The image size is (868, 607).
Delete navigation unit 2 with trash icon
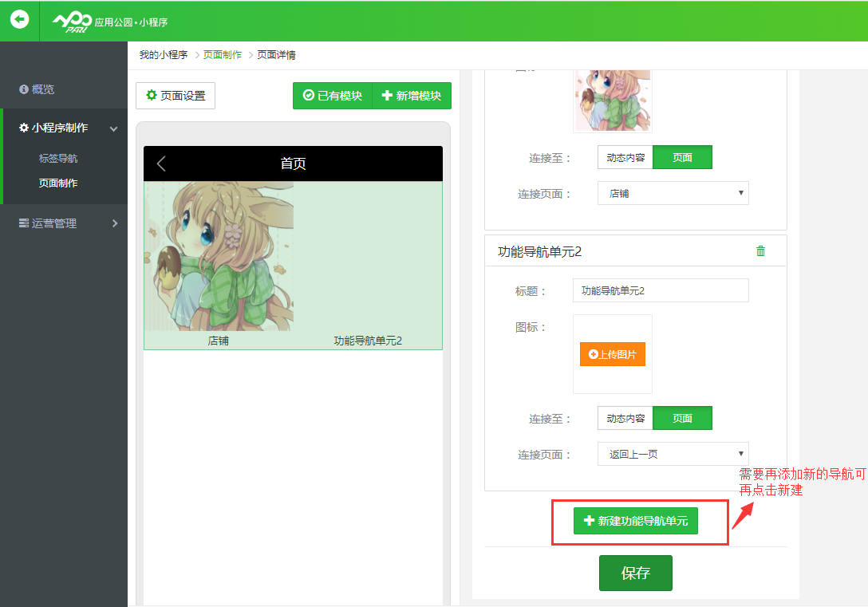point(760,251)
